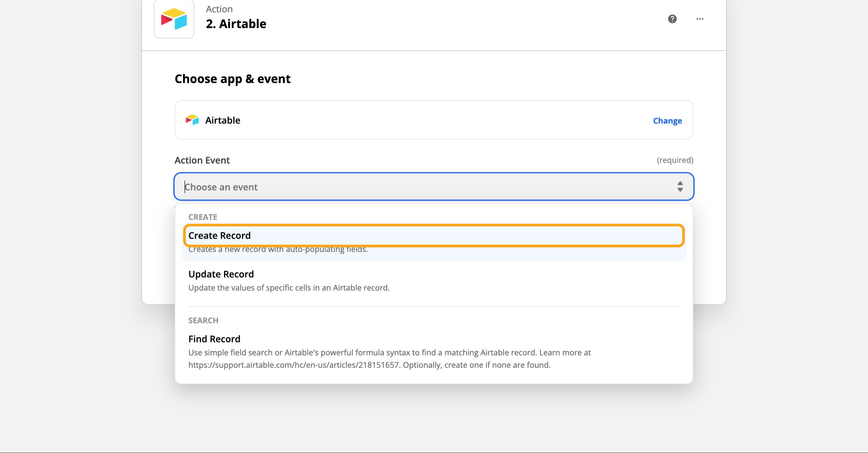Click the 'Creates a new record' description
Viewport: 868px width, 453px height.
278,250
